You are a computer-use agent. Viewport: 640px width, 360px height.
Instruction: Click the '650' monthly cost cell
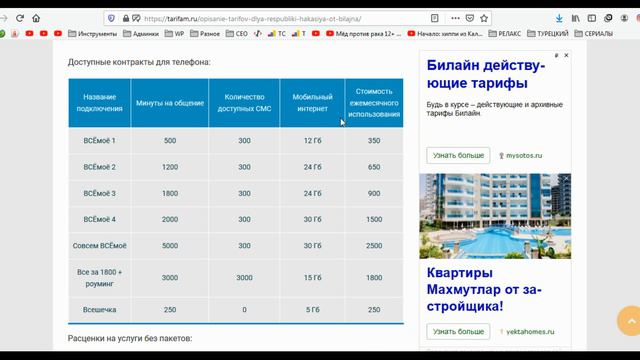click(374, 167)
